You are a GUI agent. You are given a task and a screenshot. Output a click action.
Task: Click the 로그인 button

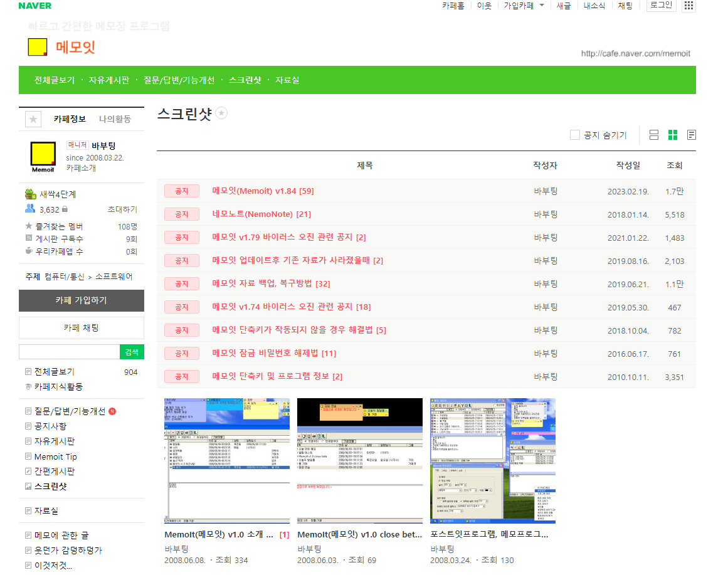(661, 5)
